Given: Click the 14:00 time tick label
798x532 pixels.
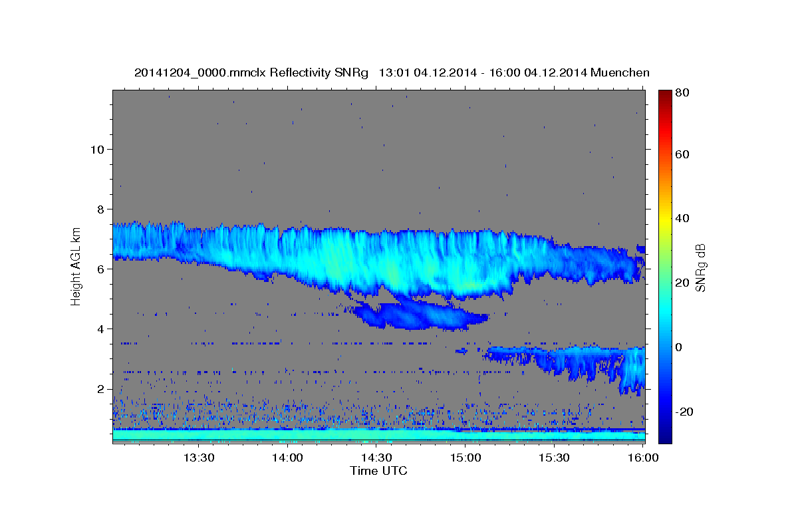Looking at the screenshot, I should coord(287,458).
